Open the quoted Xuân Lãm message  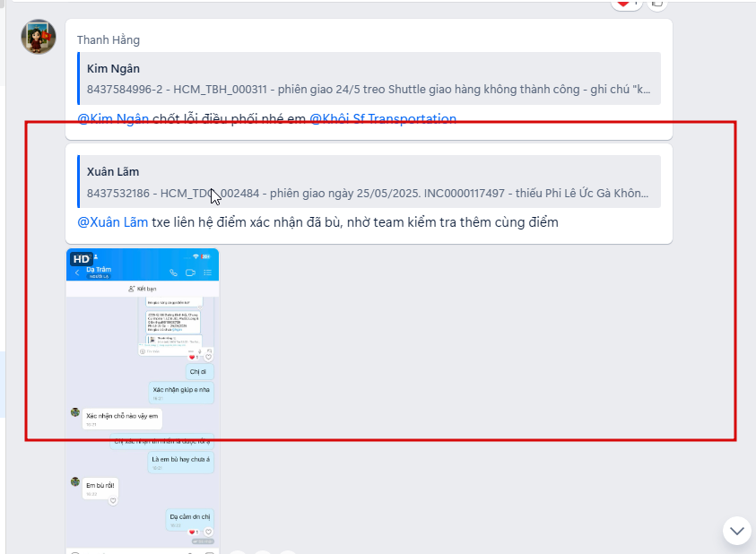click(369, 182)
